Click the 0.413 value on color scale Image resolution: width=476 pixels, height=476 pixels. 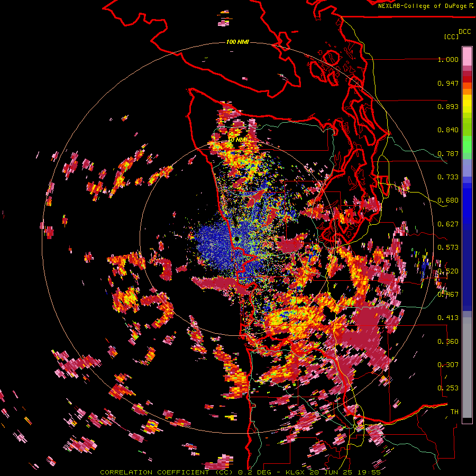pos(448,318)
